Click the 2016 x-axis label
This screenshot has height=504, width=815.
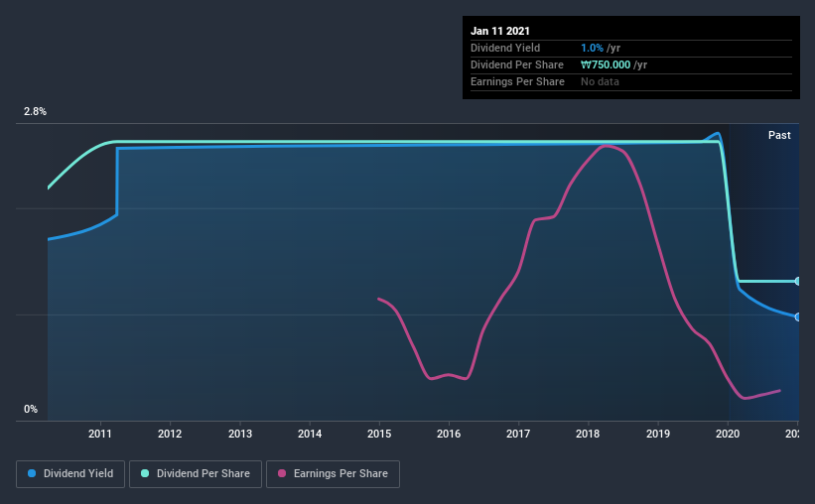pos(449,434)
